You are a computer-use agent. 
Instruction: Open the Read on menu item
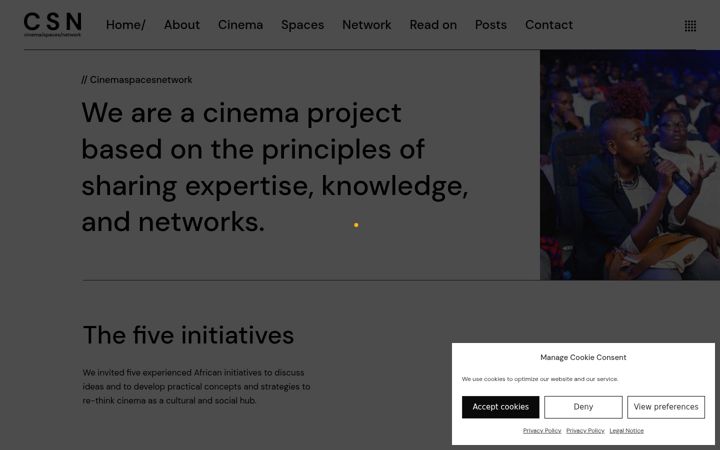433,25
